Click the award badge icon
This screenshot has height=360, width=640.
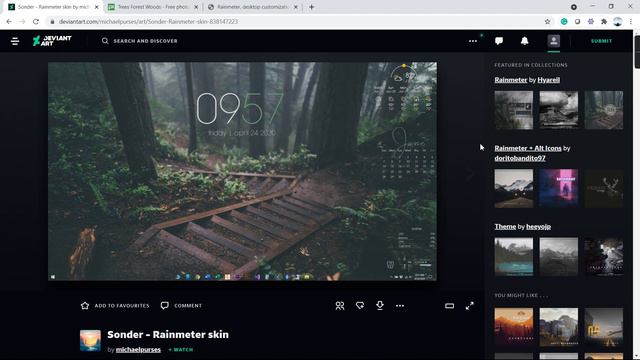pyautogui.click(x=360, y=305)
